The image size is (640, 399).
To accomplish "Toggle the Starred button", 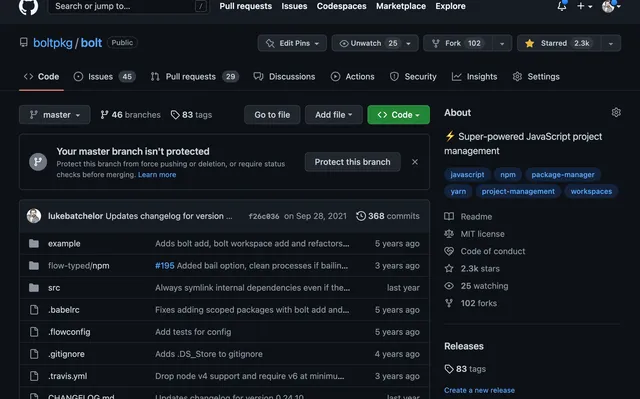I will pyautogui.click(x=558, y=43).
